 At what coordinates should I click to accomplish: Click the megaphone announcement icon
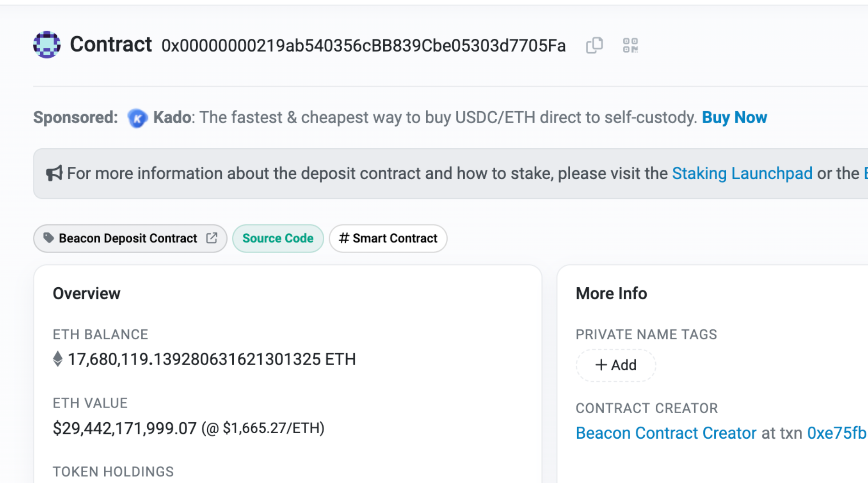pyautogui.click(x=54, y=173)
